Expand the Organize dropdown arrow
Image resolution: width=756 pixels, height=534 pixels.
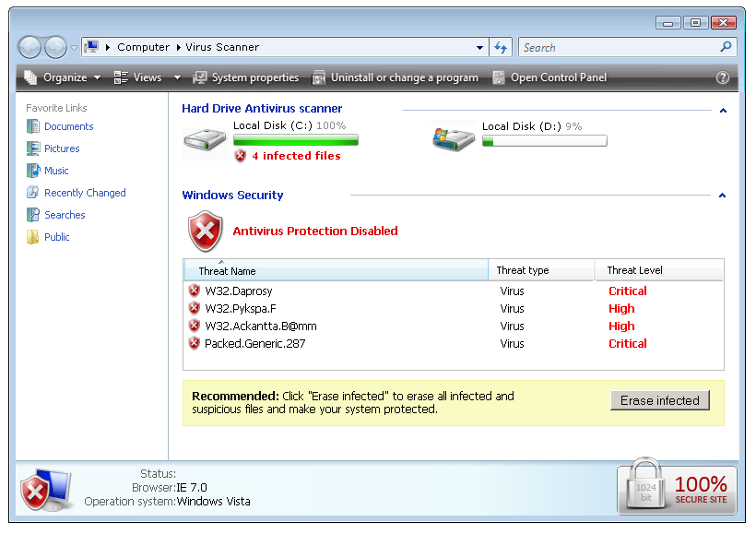point(98,77)
